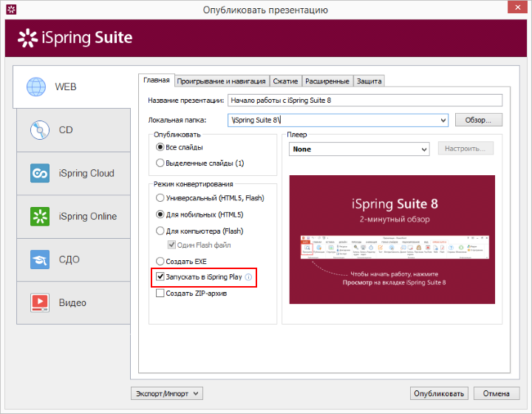Open the Экспорт/Импорт dropdown button
This screenshot has height=414, width=532.
[x=167, y=393]
